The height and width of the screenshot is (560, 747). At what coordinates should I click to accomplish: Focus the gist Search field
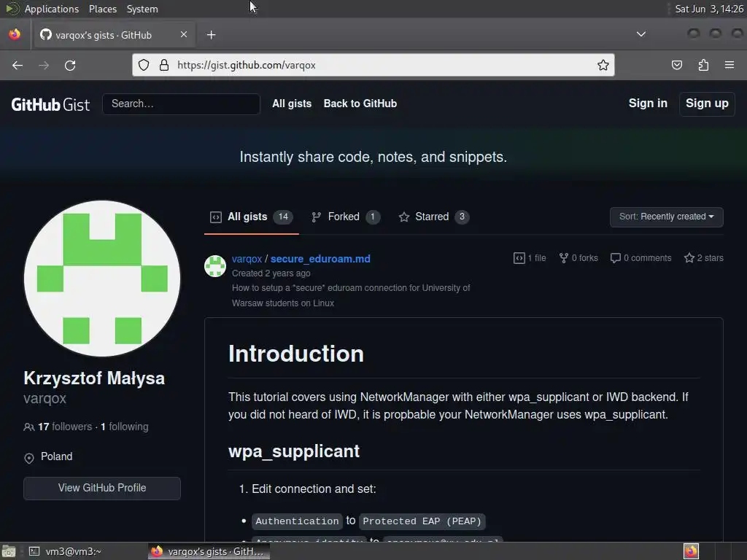tap(181, 104)
